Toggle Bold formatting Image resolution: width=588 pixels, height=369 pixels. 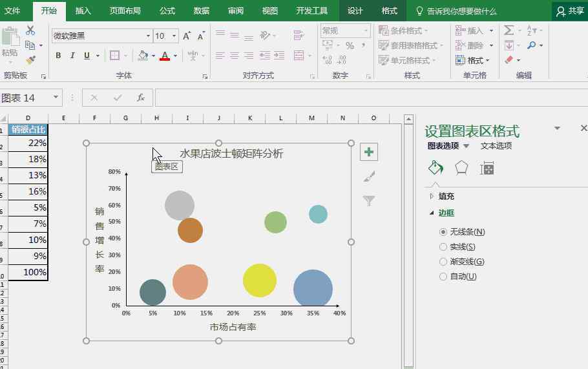coord(58,56)
